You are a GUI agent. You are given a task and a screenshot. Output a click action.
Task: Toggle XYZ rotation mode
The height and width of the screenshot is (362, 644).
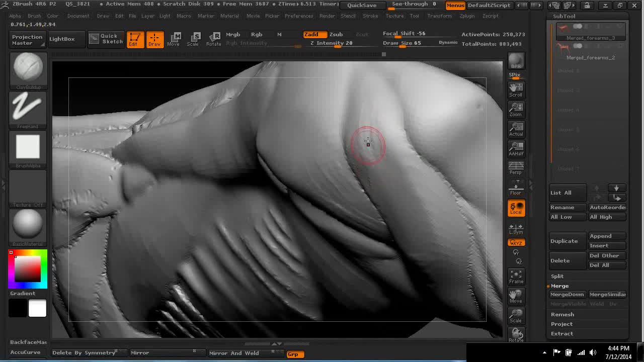pyautogui.click(x=516, y=243)
